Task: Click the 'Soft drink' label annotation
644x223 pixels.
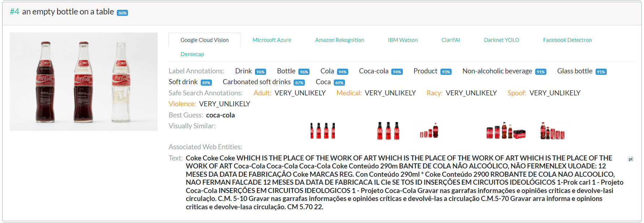Action: 183,82
